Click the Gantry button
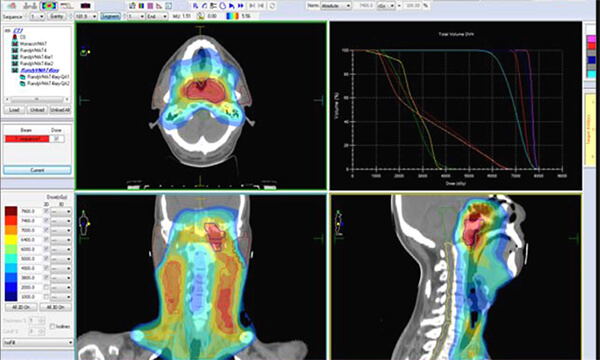Screen dimensions: 600x360 point(57,16)
